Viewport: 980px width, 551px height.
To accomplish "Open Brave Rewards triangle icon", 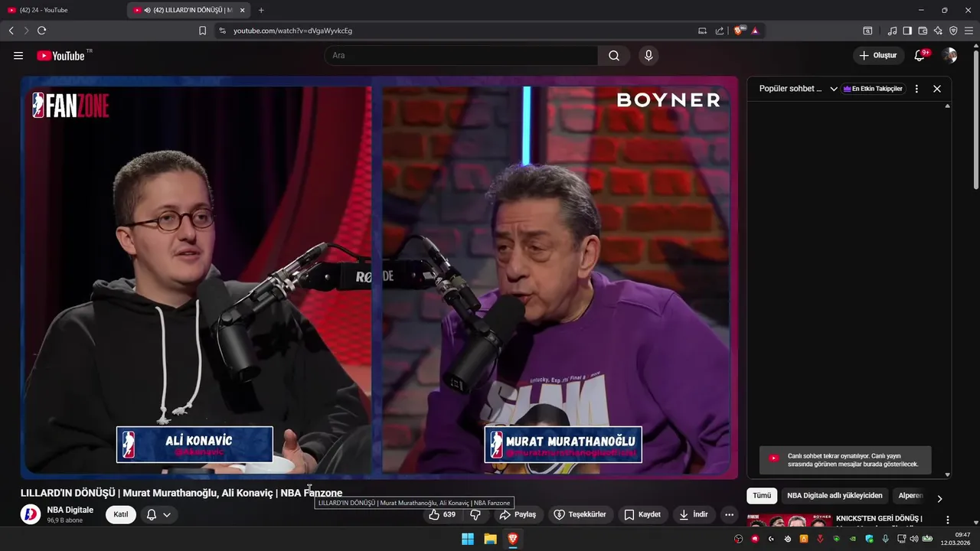I will click(755, 31).
